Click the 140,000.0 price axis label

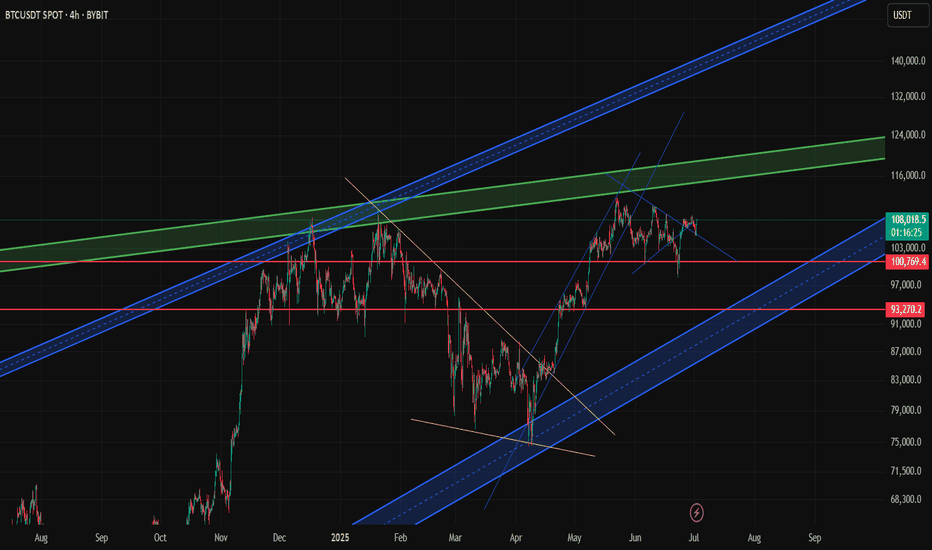pos(908,61)
